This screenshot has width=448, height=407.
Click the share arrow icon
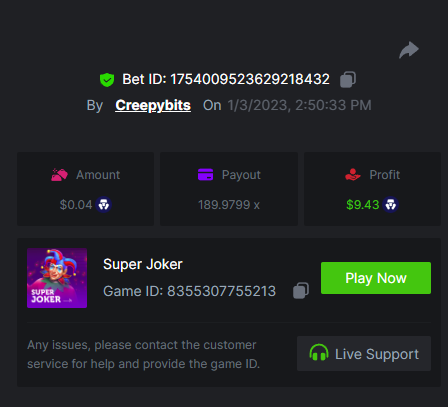point(409,50)
